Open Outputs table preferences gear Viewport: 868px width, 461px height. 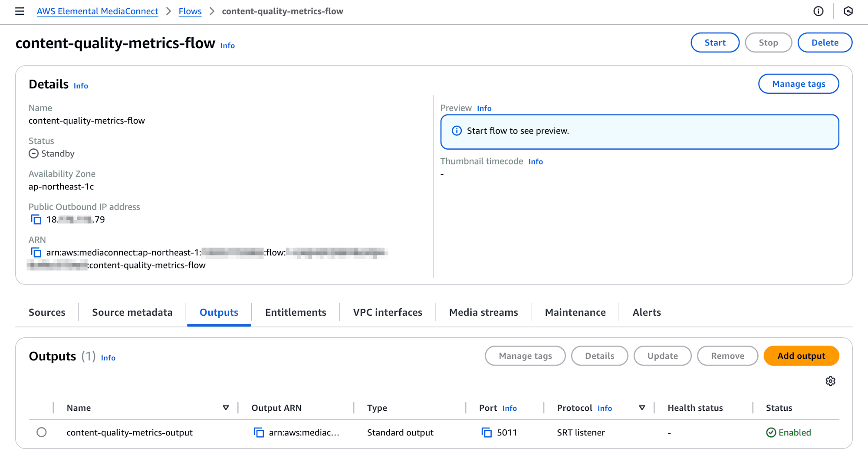coord(830,381)
